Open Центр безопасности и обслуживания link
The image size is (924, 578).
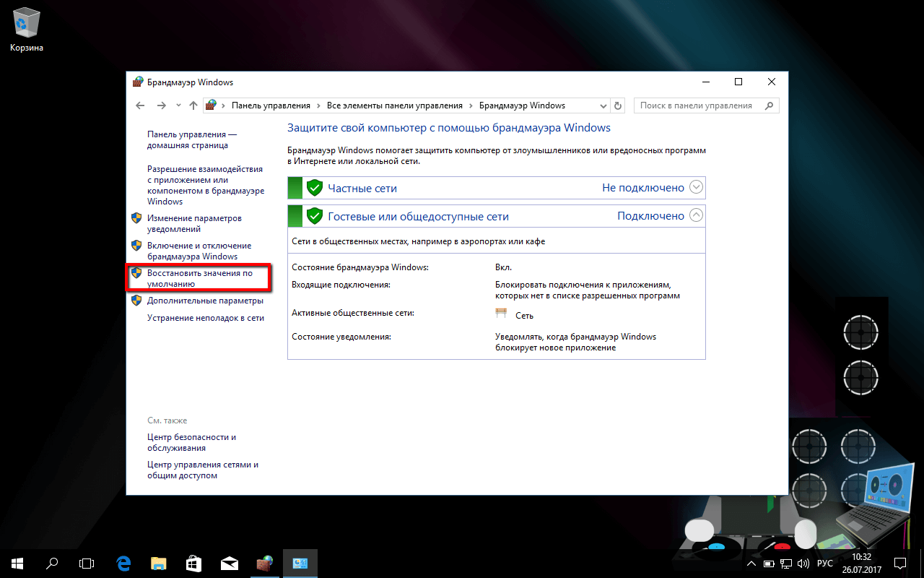pos(192,442)
